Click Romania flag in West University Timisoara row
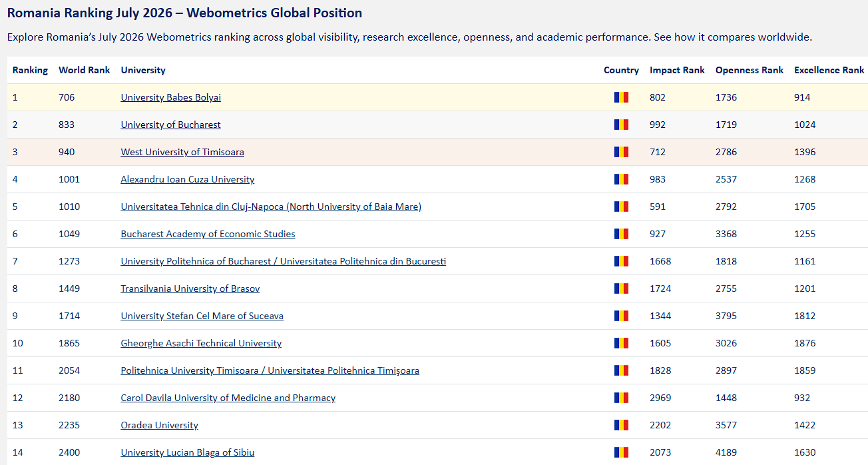Image resolution: width=868 pixels, height=465 pixels. pos(621,152)
